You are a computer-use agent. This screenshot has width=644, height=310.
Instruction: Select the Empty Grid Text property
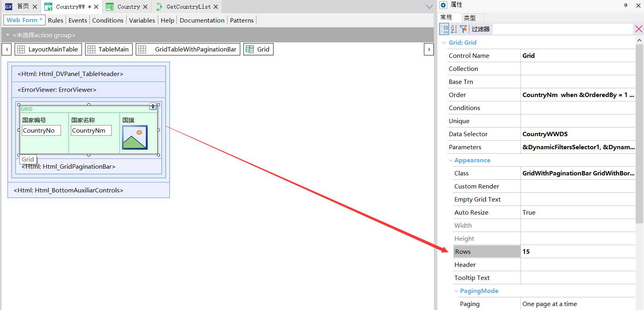pos(477,199)
